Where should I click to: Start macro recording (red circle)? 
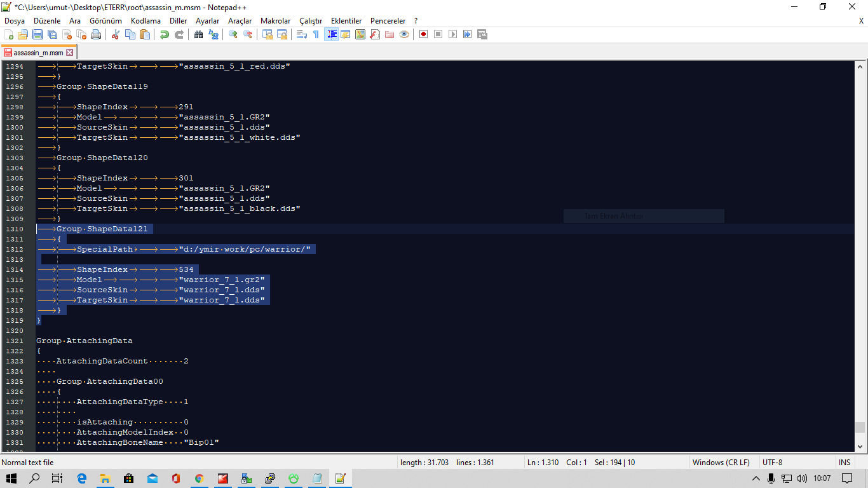click(x=423, y=34)
